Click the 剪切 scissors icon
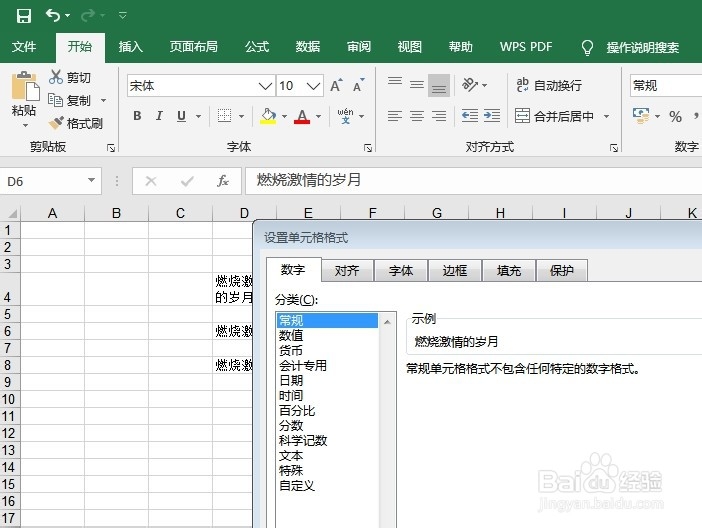The height and width of the screenshot is (528, 702). [56, 77]
